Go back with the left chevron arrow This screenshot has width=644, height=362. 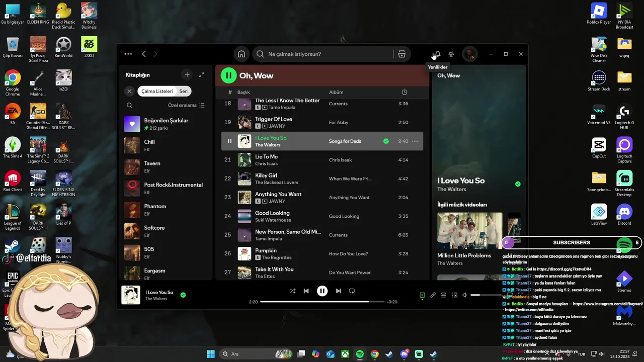[x=144, y=54]
